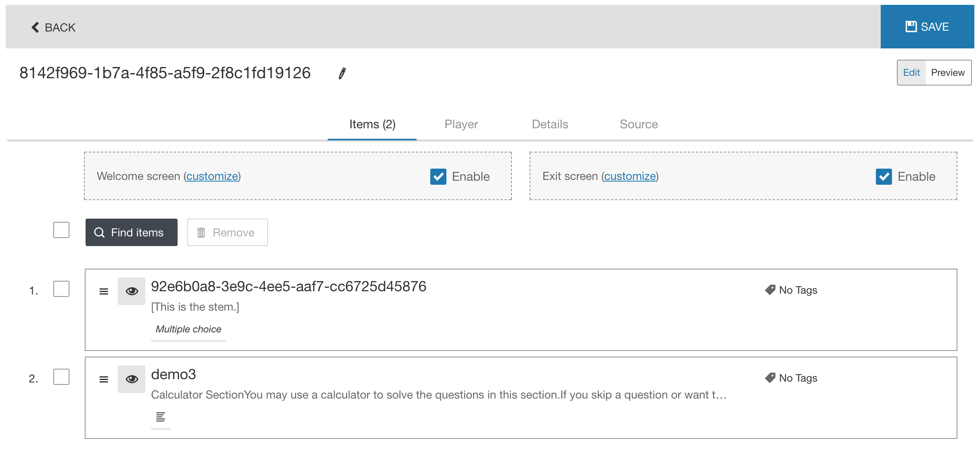This screenshot has width=980, height=476.
Task: Open the Exit screen customize link
Action: [x=629, y=176]
